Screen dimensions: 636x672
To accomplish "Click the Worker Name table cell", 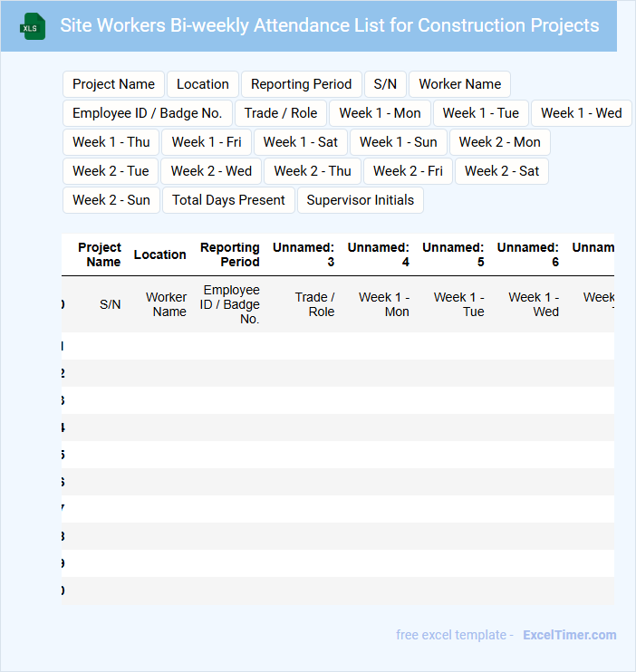I will coord(167,304).
